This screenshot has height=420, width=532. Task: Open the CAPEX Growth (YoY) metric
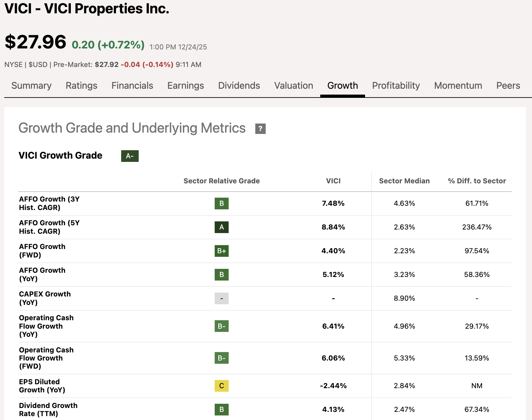[x=45, y=298]
